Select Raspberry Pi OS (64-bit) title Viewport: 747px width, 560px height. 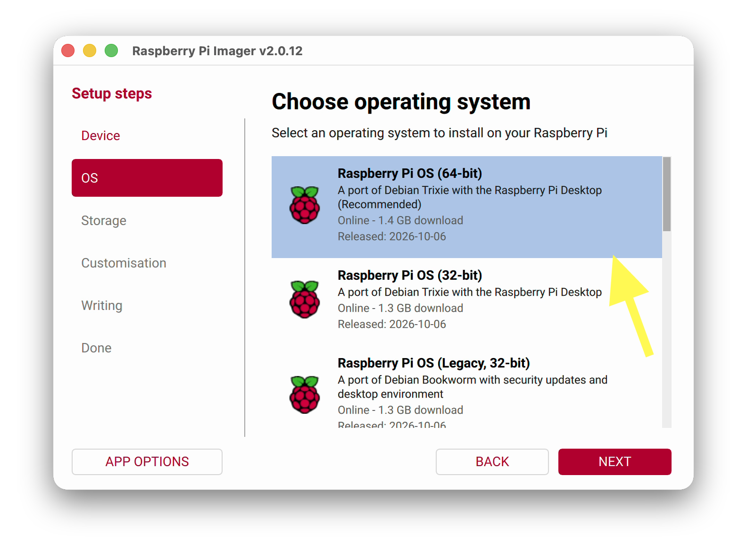point(409,173)
